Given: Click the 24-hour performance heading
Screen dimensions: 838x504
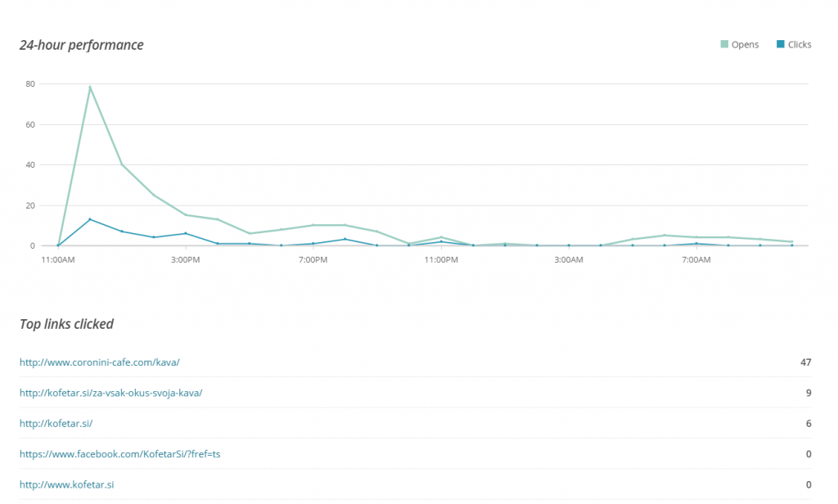Looking at the screenshot, I should click(x=81, y=45).
